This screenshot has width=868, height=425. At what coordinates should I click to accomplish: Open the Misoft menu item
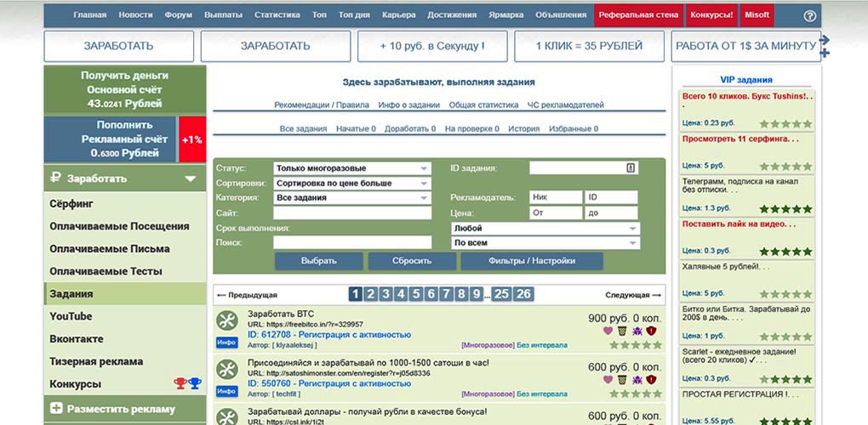coord(757,15)
